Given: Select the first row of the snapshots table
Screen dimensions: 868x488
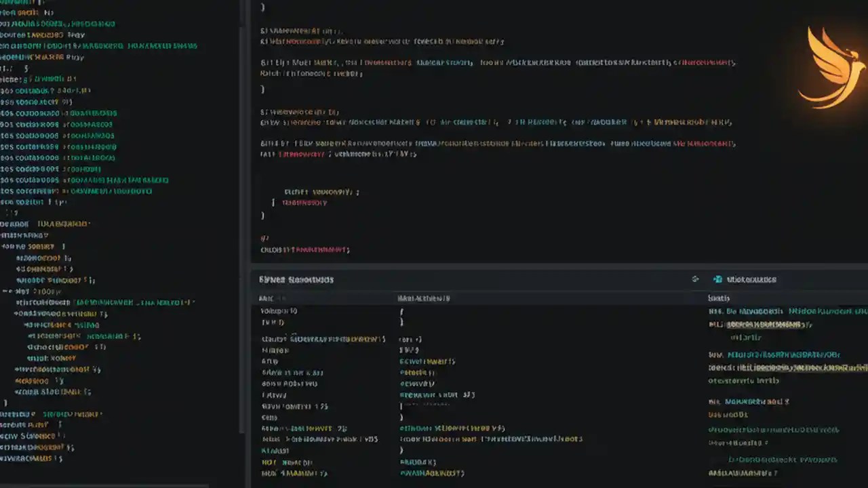Looking at the screenshot, I should [x=407, y=310].
